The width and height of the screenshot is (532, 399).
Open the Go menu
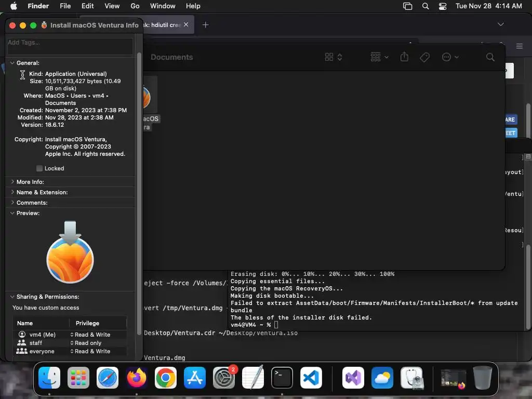[x=135, y=6]
